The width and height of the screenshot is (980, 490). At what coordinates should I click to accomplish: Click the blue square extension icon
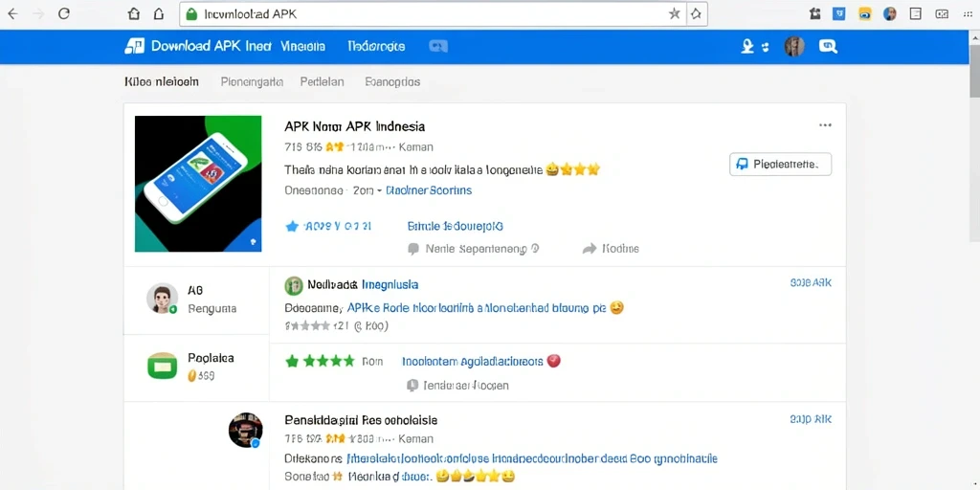[x=838, y=13]
